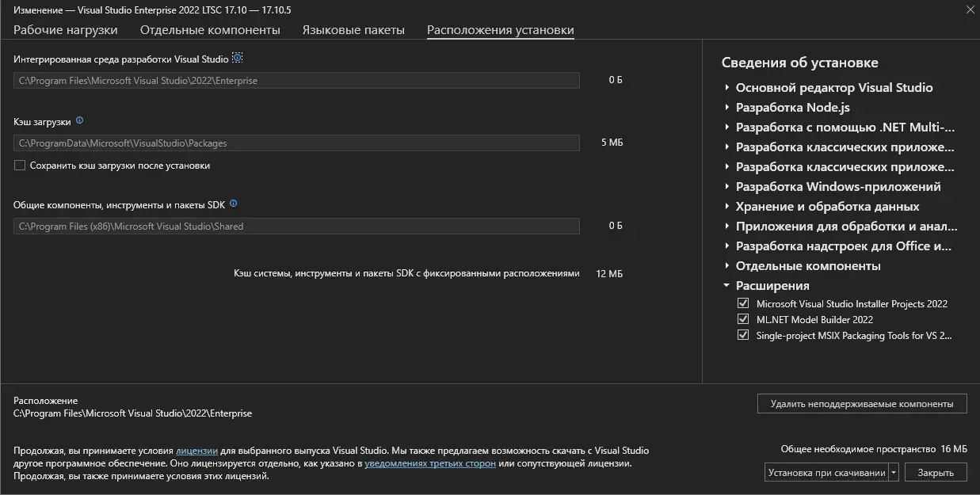
Task: Uncheck Single-project MSIX Packaging Tools
Action: [742, 335]
